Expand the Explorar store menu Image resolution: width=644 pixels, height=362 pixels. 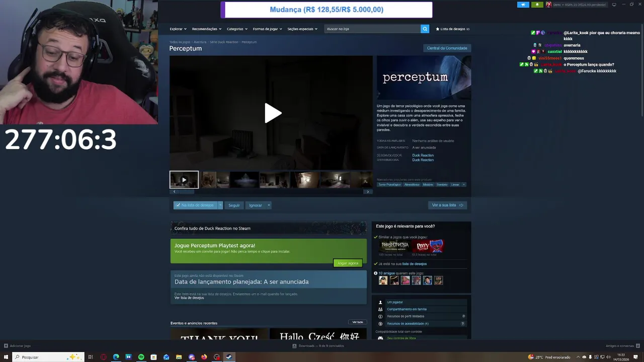click(178, 29)
